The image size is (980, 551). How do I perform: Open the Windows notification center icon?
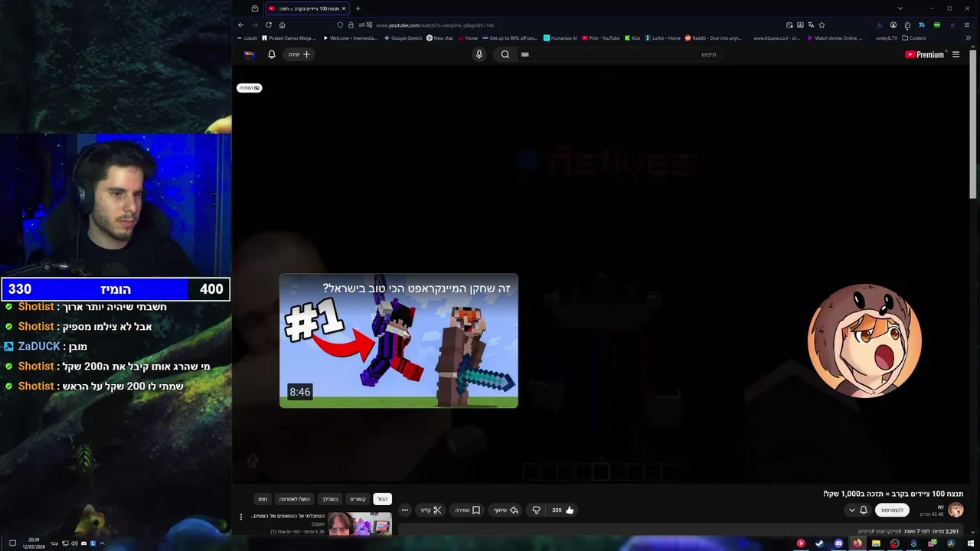tap(12, 543)
